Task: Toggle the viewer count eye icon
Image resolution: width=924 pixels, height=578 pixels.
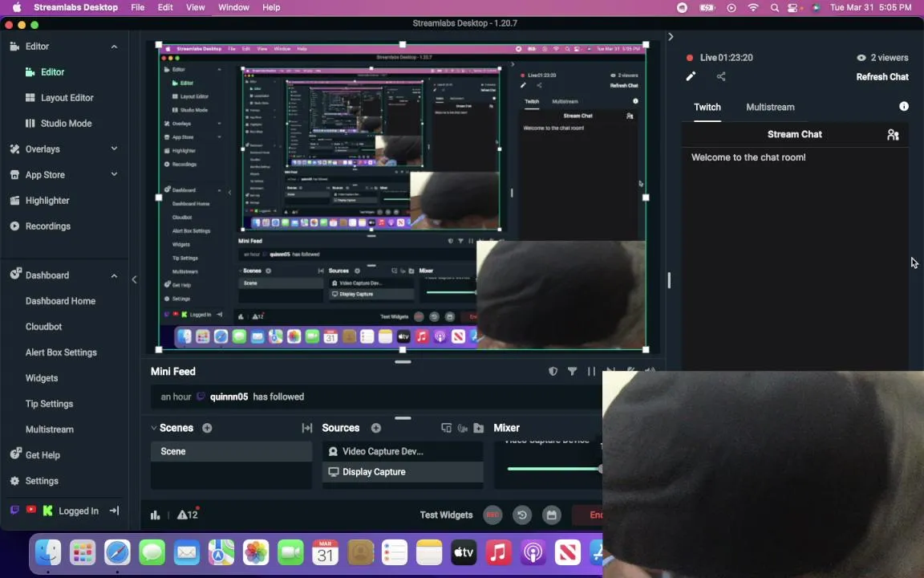Action: point(861,58)
